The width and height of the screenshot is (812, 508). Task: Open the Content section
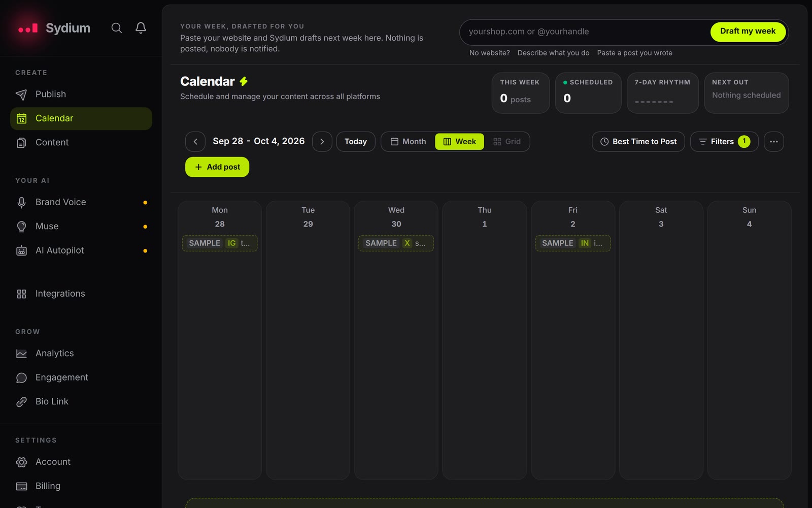point(81,143)
